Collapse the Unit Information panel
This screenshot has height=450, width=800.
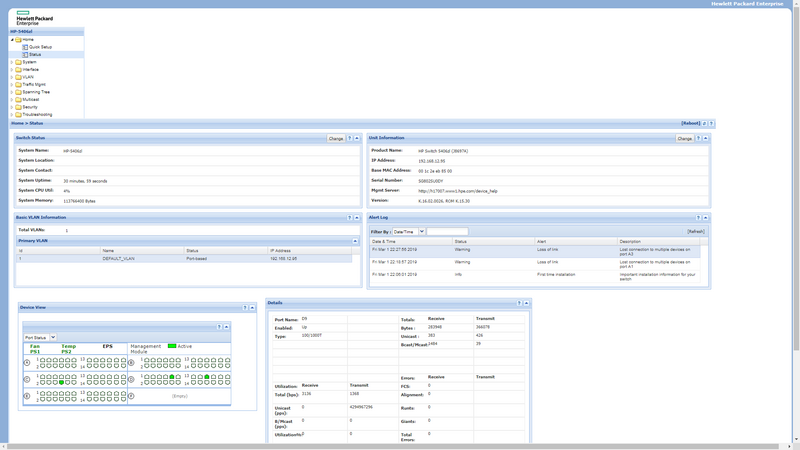(x=706, y=138)
